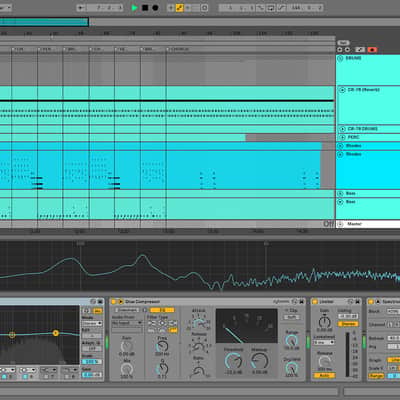
Task: Click the Limiter Release knob
Action: tap(324, 362)
